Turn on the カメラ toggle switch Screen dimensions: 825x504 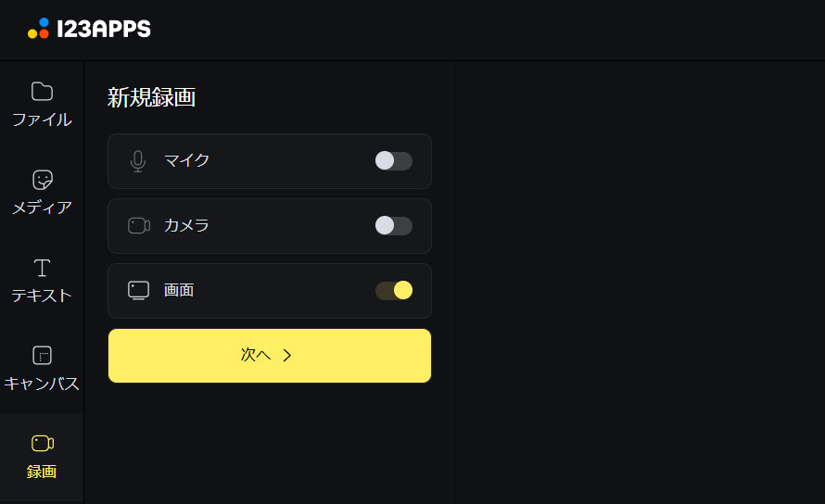point(393,226)
